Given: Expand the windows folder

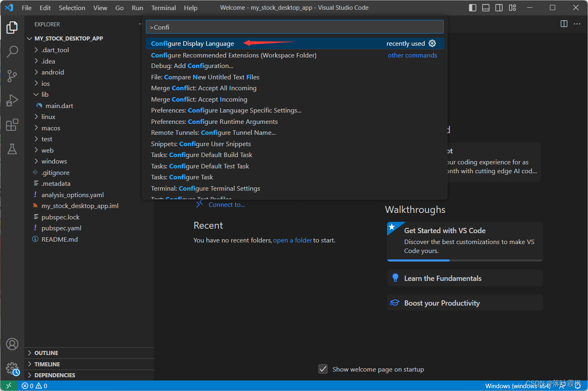Looking at the screenshot, I should click(36, 161).
